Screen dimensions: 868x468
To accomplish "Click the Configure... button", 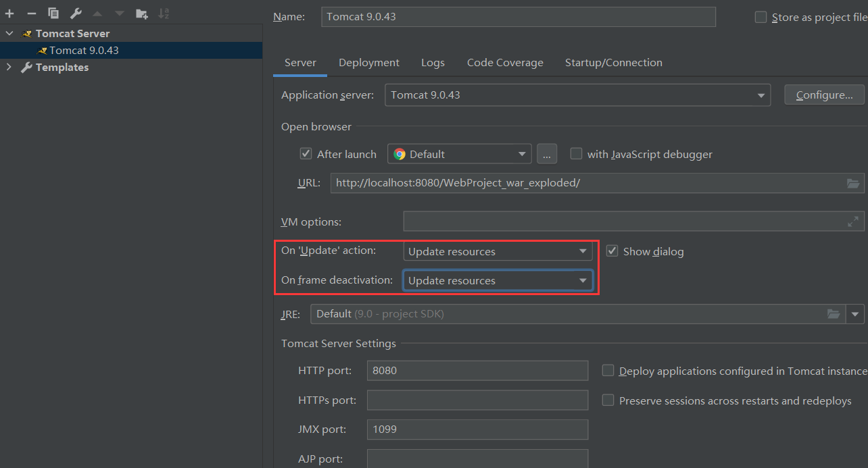I will (824, 95).
